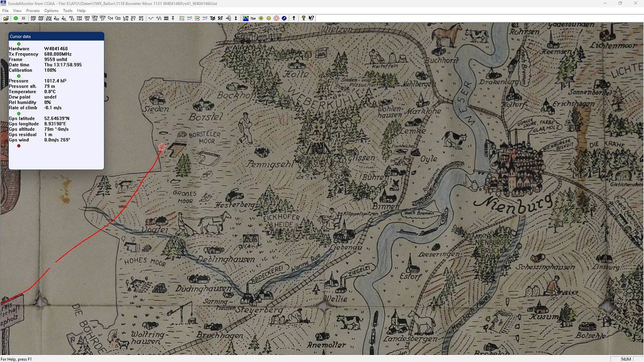Select the DFM17 sonde type icon
The width and height of the screenshot is (644, 362).
[103, 18]
